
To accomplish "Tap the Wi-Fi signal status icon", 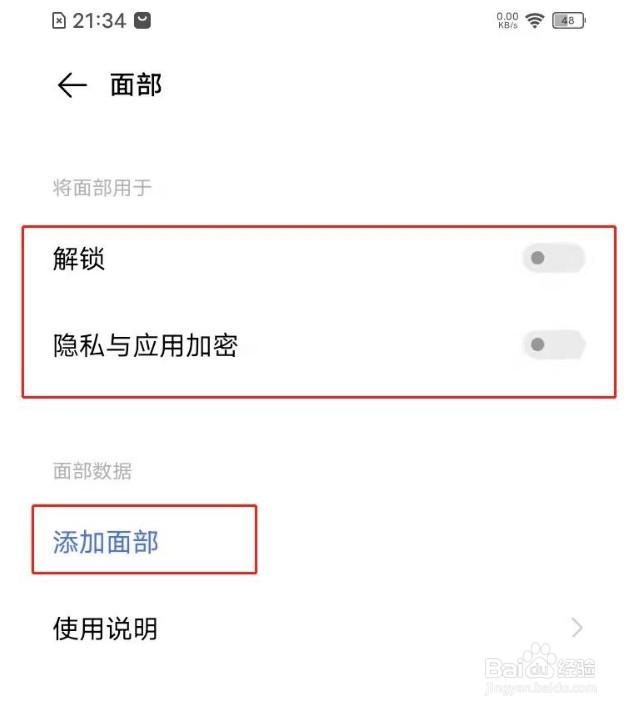I will click(x=535, y=21).
